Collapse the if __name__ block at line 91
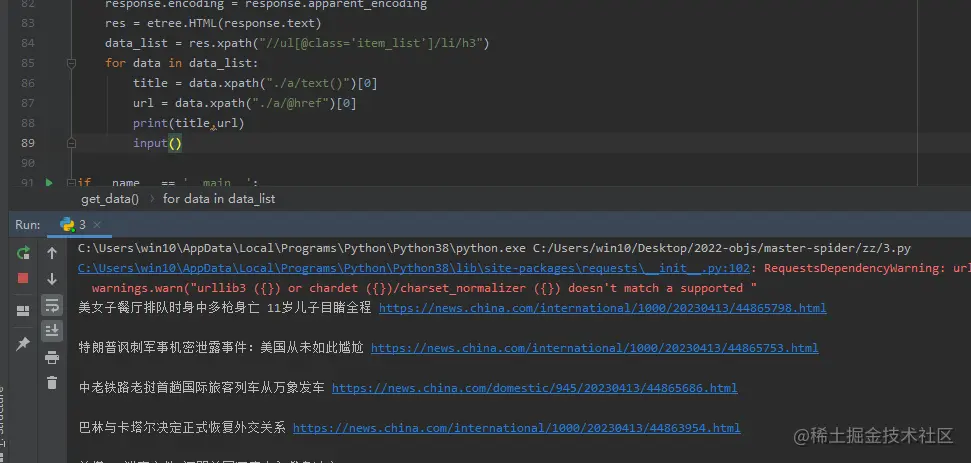971x463 pixels. 71,183
